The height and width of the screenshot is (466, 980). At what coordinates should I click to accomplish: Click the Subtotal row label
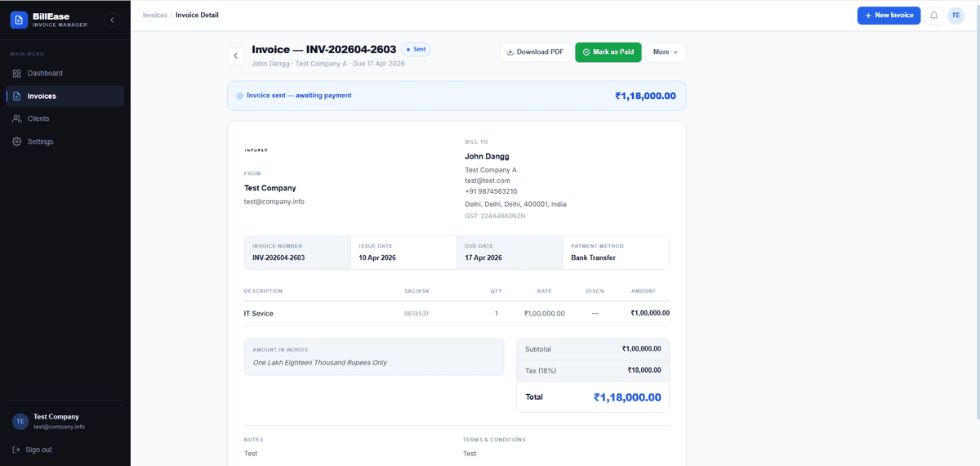point(538,349)
